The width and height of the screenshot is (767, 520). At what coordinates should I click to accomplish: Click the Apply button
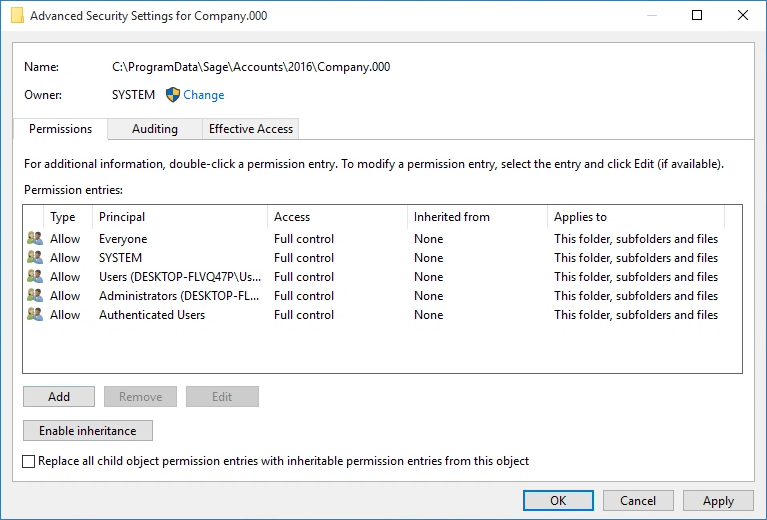(x=718, y=501)
